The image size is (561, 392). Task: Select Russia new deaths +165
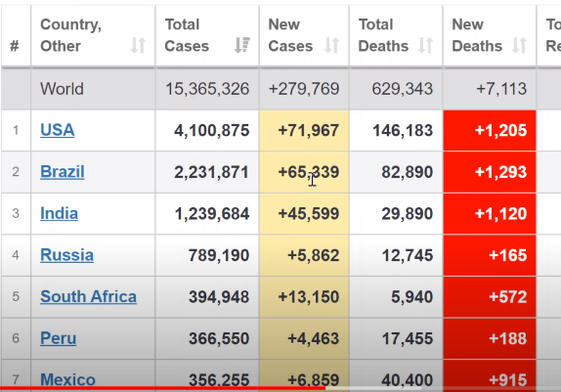pyautogui.click(x=507, y=255)
